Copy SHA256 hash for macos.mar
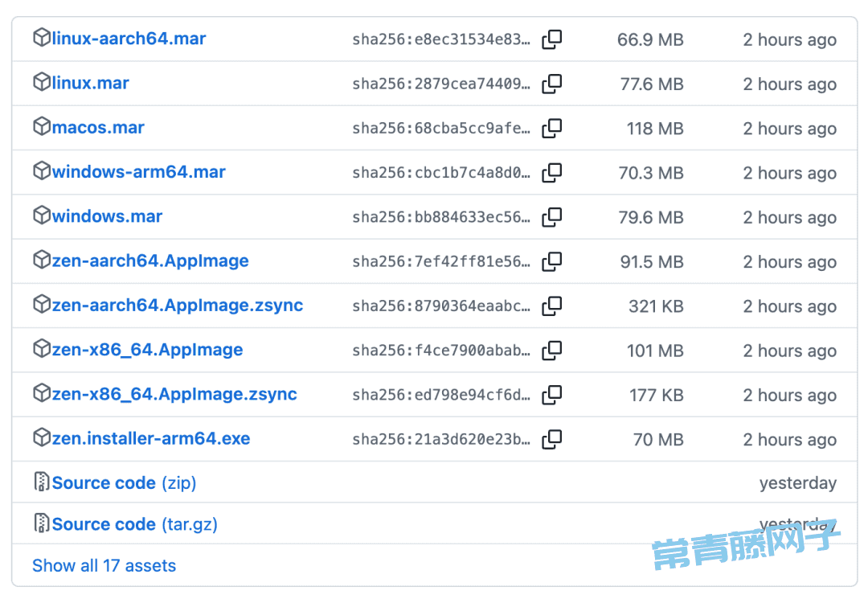Viewport: 868px width, 595px height. pos(551,128)
